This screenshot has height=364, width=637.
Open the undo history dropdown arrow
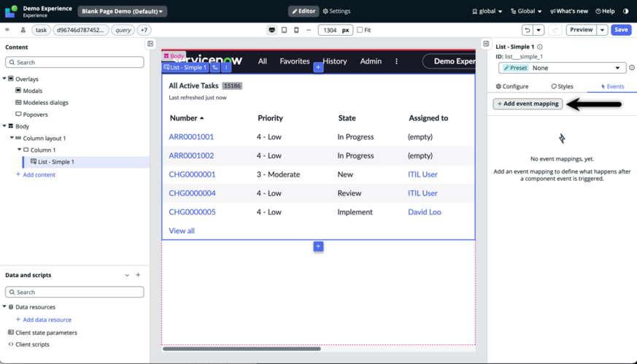(x=538, y=30)
